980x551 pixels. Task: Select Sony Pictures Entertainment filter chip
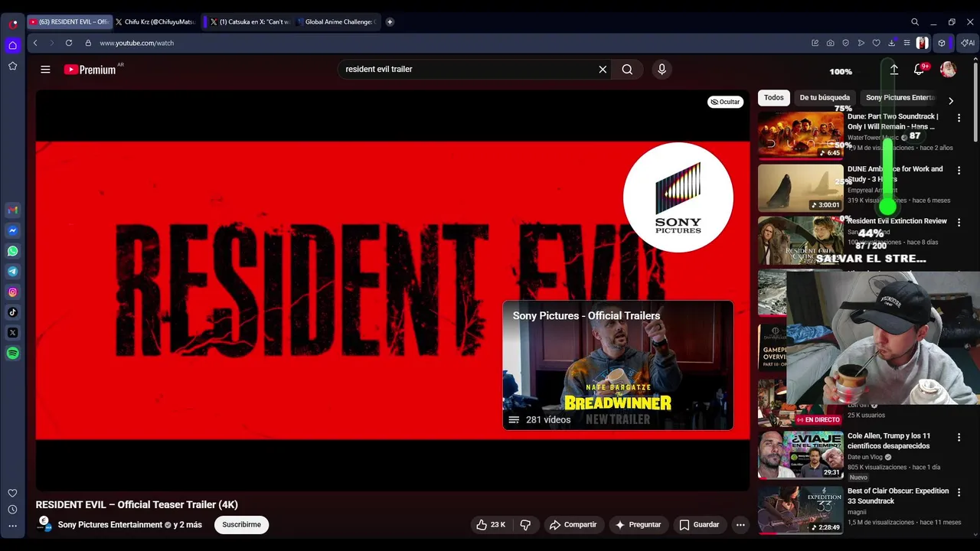900,98
